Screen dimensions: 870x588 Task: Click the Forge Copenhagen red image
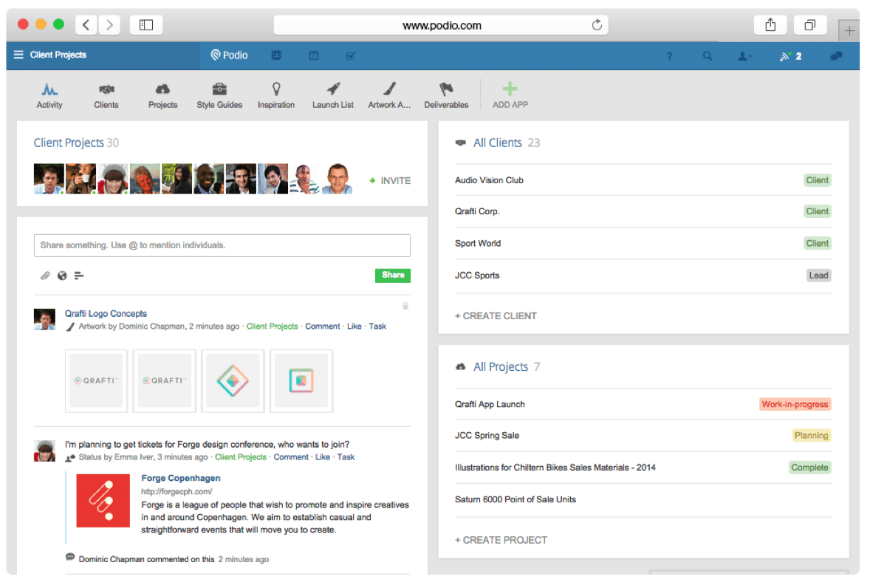point(103,500)
